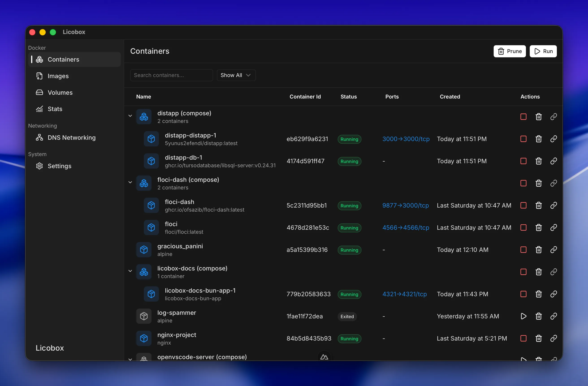
Task: Focus the Search containers field
Action: point(171,75)
